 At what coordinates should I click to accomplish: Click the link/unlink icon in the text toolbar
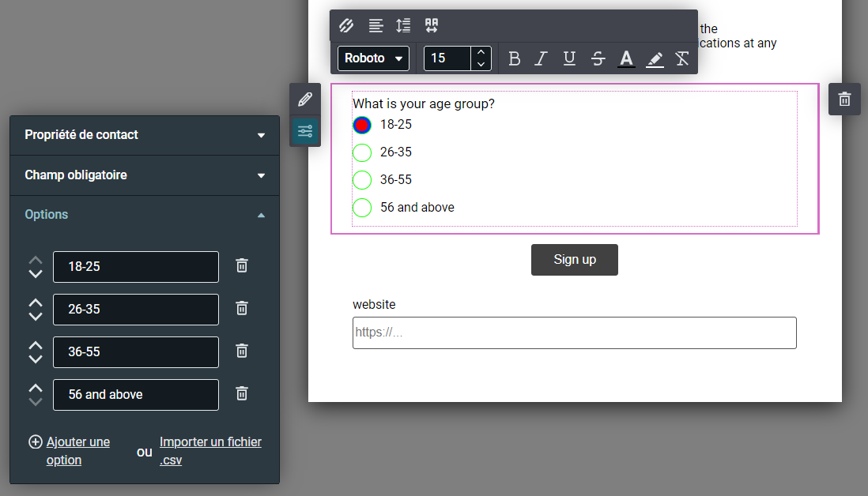tap(346, 25)
